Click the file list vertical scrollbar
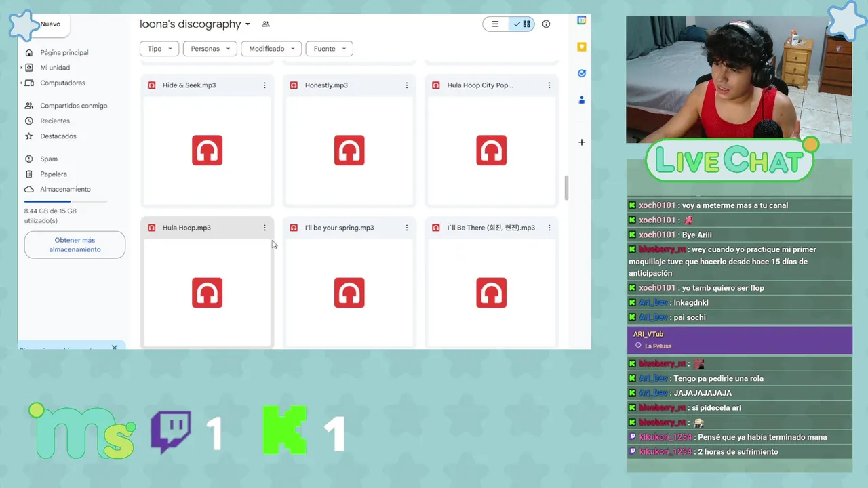 coord(566,188)
